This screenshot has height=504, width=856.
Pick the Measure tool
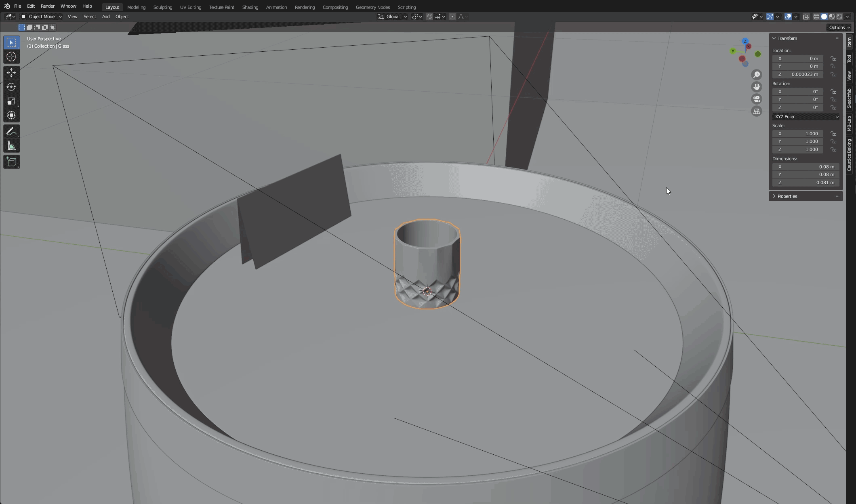tap(11, 145)
